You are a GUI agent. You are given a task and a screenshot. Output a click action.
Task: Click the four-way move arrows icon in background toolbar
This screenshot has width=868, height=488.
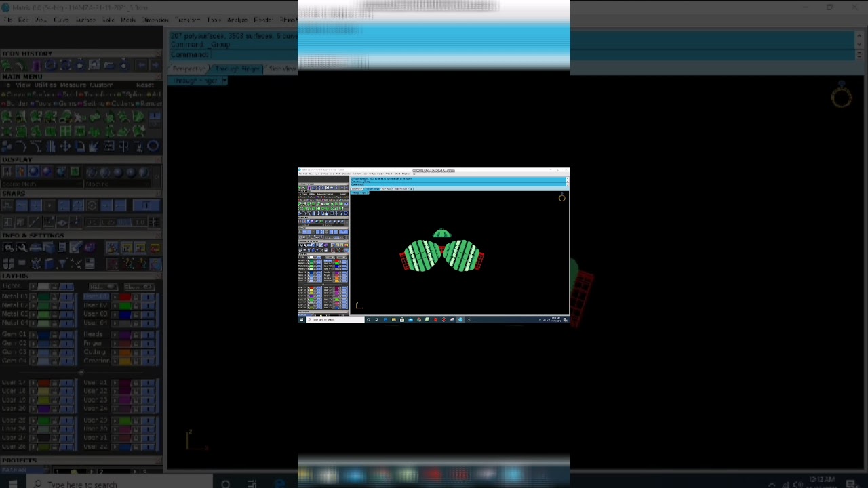point(65,146)
